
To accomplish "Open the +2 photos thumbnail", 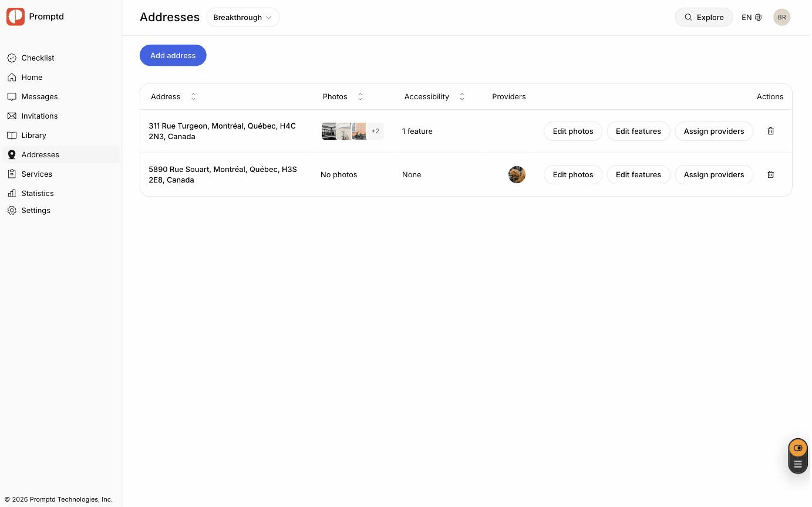I will point(375,131).
